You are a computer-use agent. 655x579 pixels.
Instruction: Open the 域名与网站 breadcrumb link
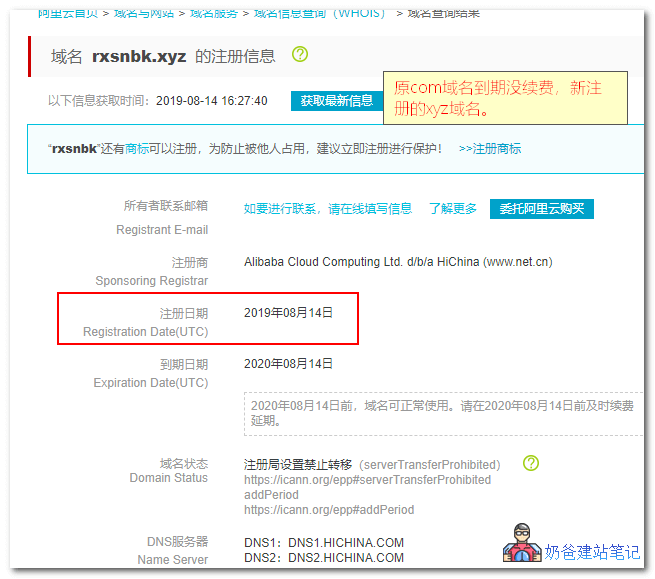[x=144, y=14]
